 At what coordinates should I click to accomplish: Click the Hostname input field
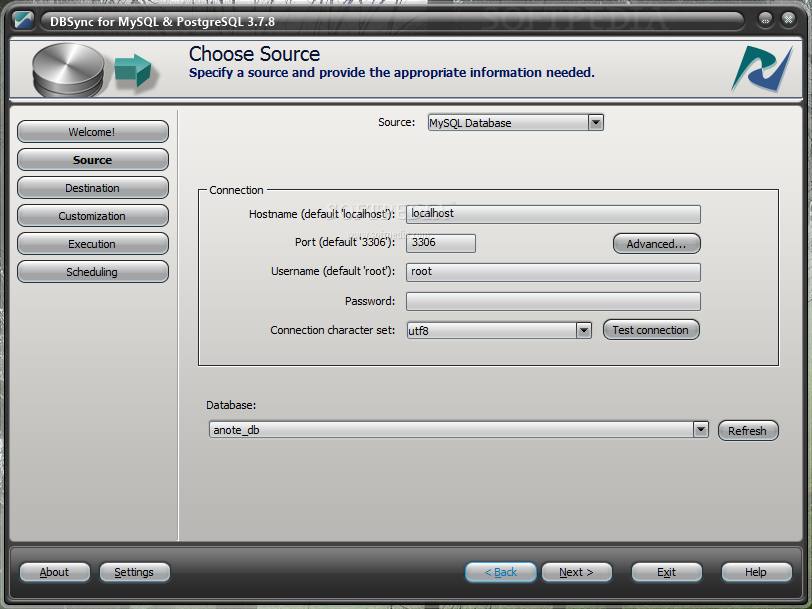click(553, 214)
